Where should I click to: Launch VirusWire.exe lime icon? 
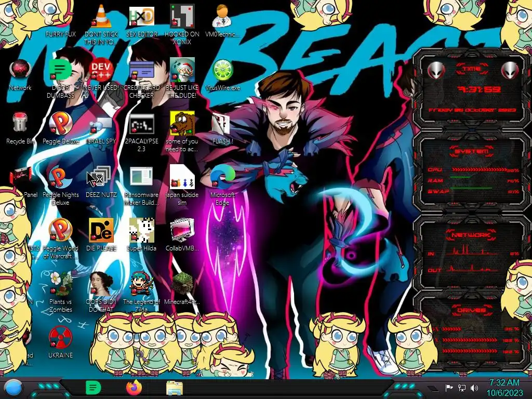222,71
